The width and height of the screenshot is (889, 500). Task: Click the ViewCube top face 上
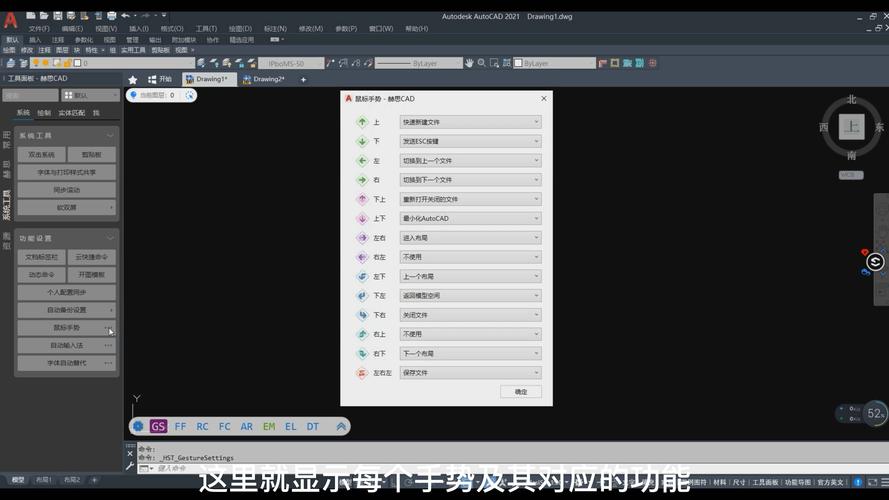[x=851, y=127]
